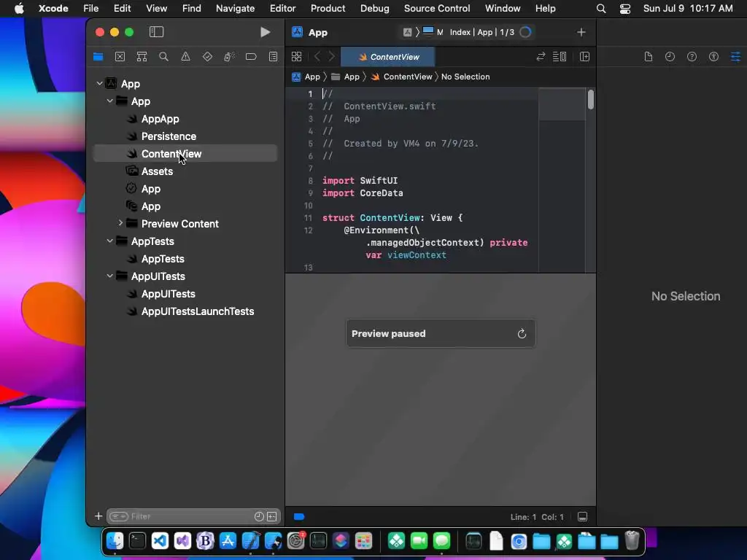Toggle the navigator sidebar visibility
This screenshot has height=560, width=747.
[x=156, y=32]
